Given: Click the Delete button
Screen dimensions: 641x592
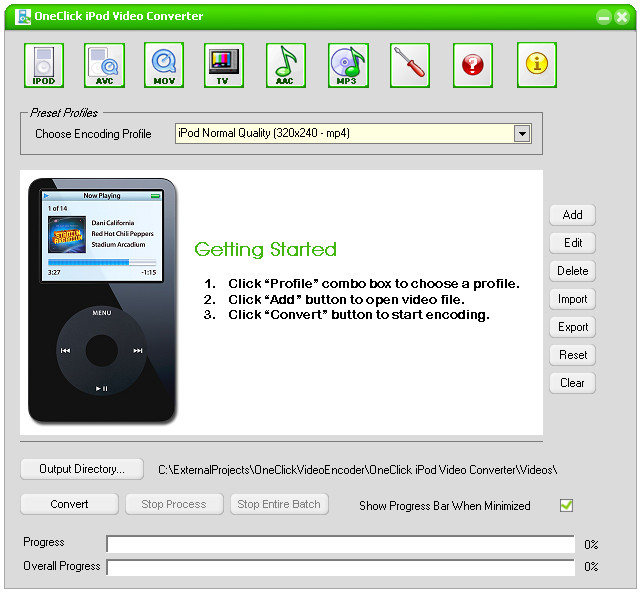Looking at the screenshot, I should point(572,271).
